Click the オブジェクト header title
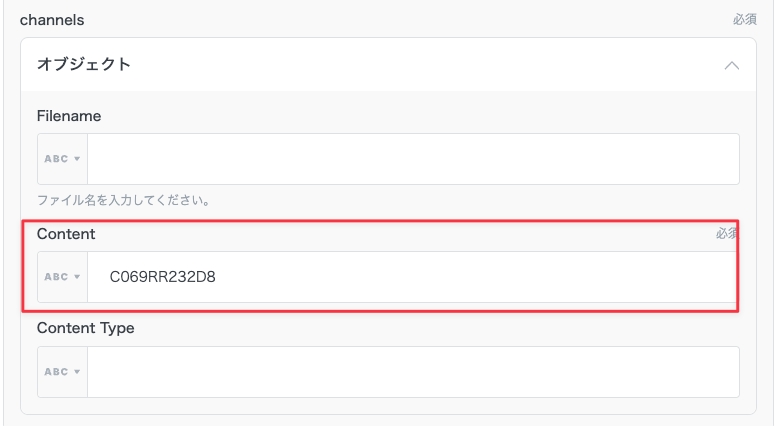This screenshot has width=784, height=426. 83,65
